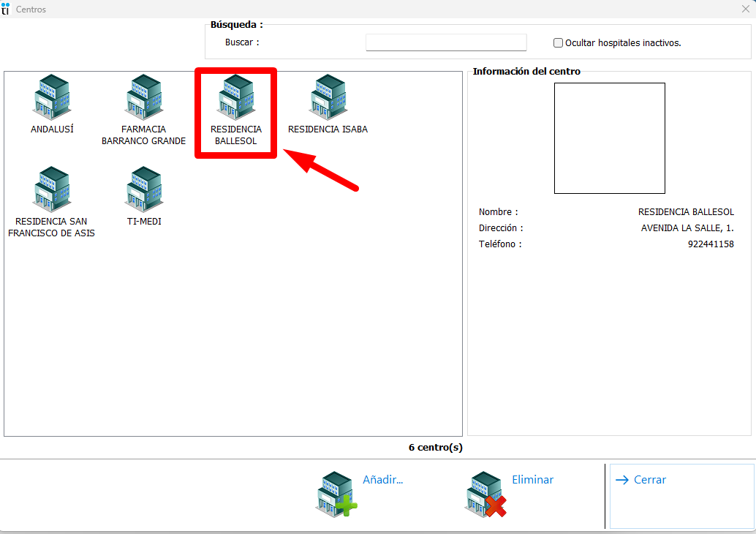Click the app logo in title bar

[6, 9]
